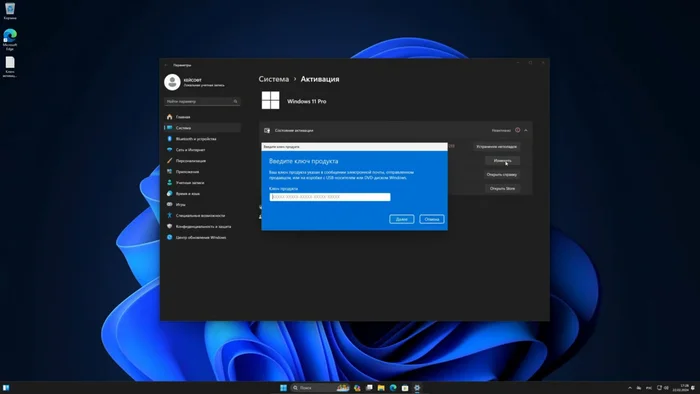Expand the system tray hidden icons chevron
The image size is (700, 394).
pos(630,388)
